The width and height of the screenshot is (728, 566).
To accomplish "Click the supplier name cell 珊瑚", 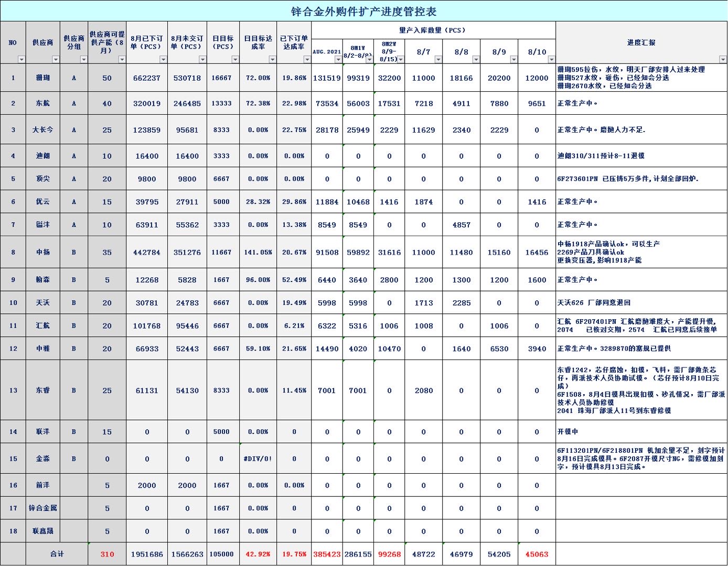I will coord(43,78).
